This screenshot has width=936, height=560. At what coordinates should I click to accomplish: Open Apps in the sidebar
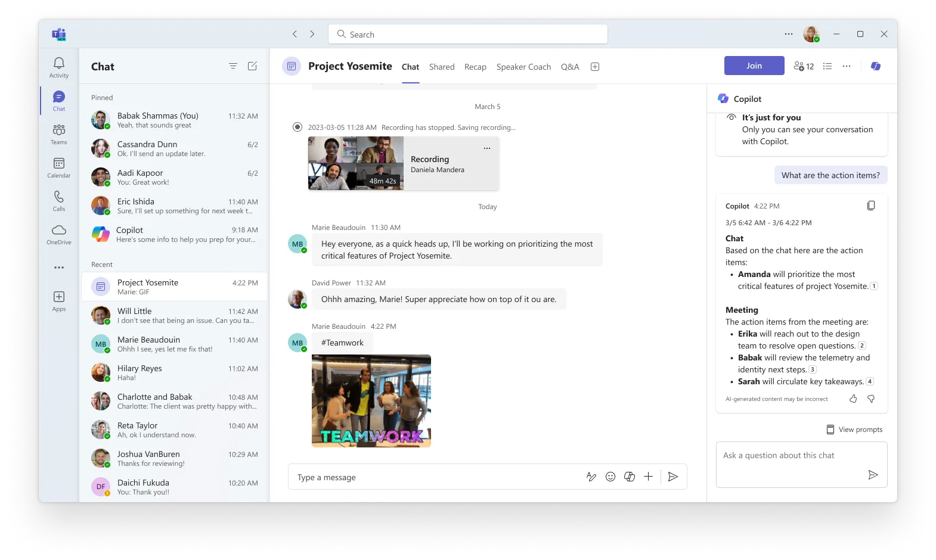(x=58, y=301)
